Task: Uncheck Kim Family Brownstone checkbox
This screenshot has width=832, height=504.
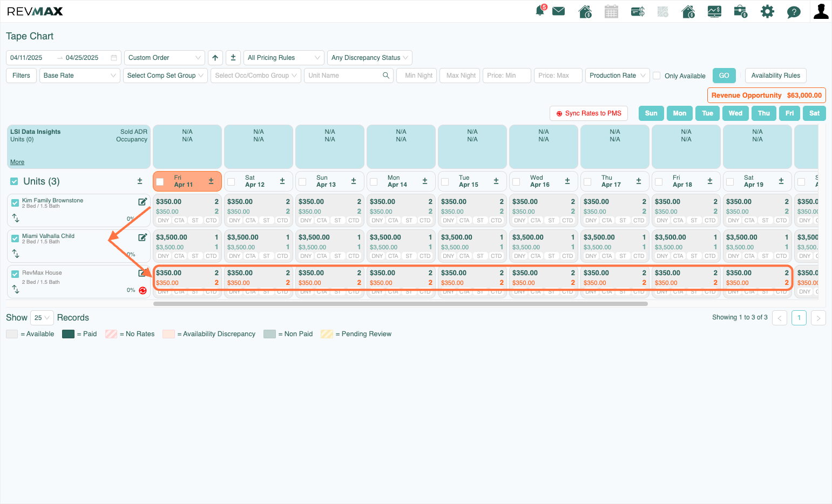Action: (x=15, y=203)
